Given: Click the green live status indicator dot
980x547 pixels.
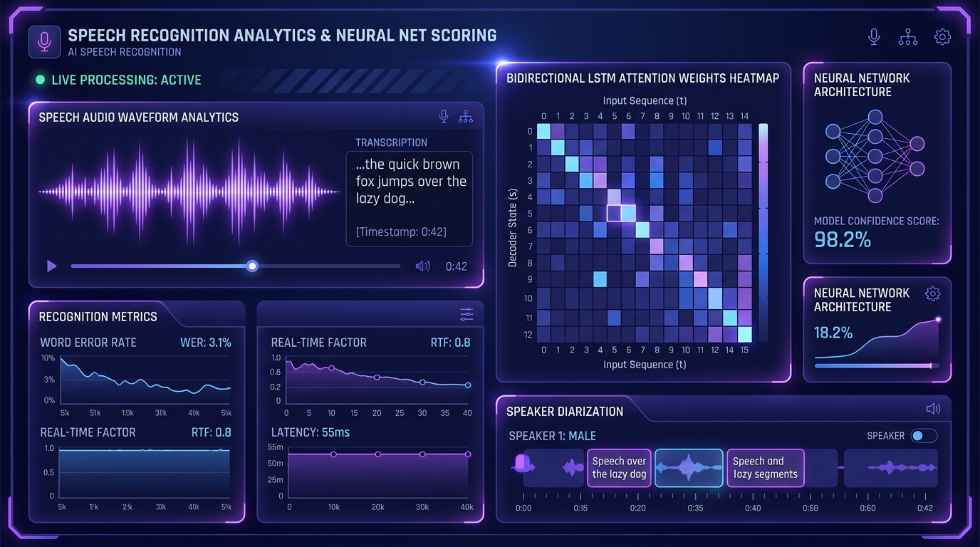Looking at the screenshot, I should coord(40,80).
